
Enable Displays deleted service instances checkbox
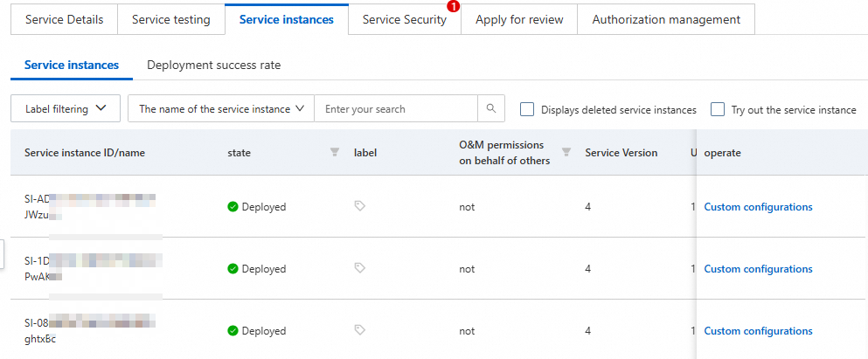tap(527, 109)
